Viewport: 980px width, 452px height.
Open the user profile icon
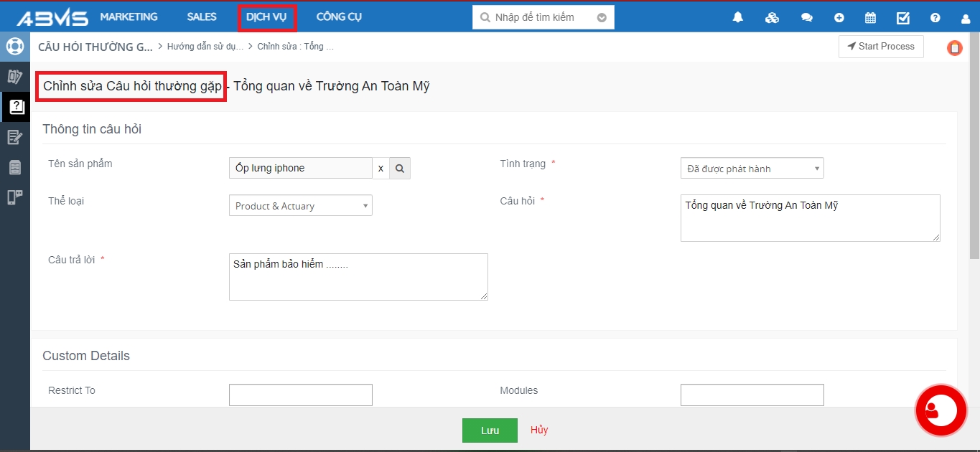966,18
